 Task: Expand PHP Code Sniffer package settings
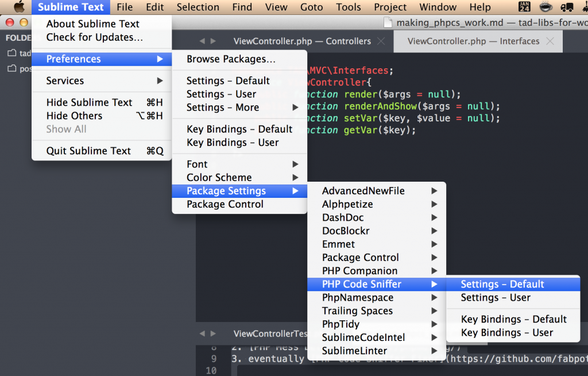tap(377, 285)
